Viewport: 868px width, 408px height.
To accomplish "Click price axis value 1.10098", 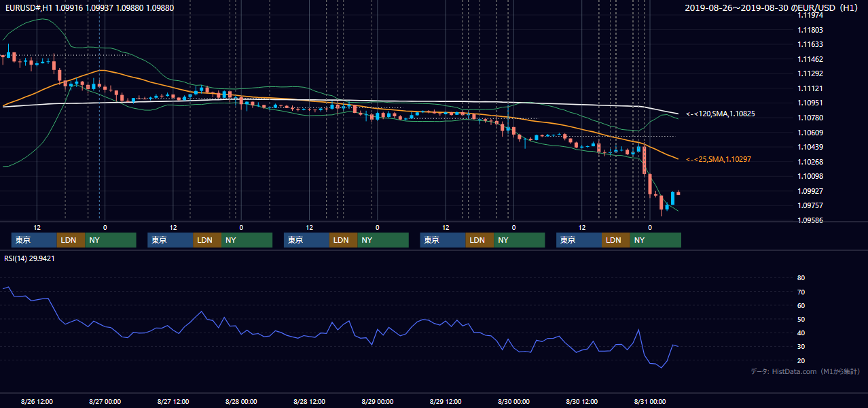I will [x=810, y=176].
